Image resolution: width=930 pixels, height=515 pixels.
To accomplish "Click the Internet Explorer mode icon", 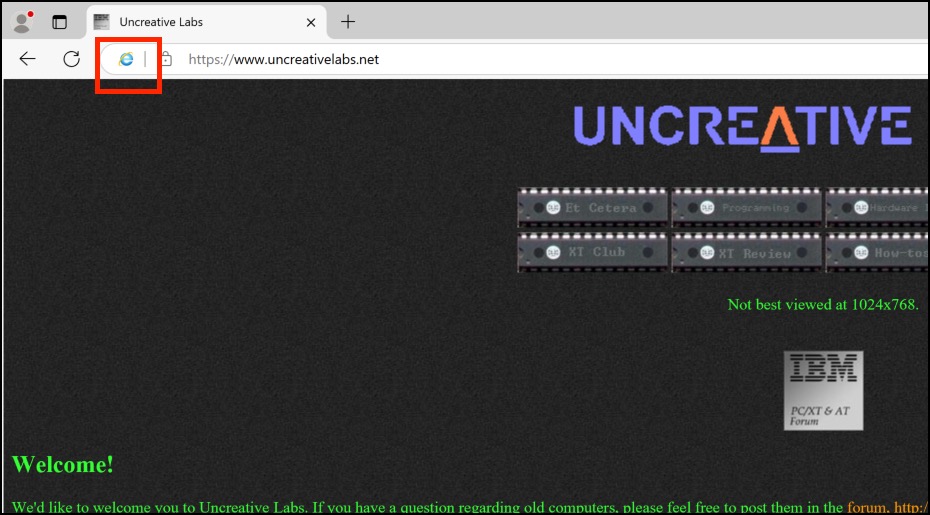I will coord(126,59).
